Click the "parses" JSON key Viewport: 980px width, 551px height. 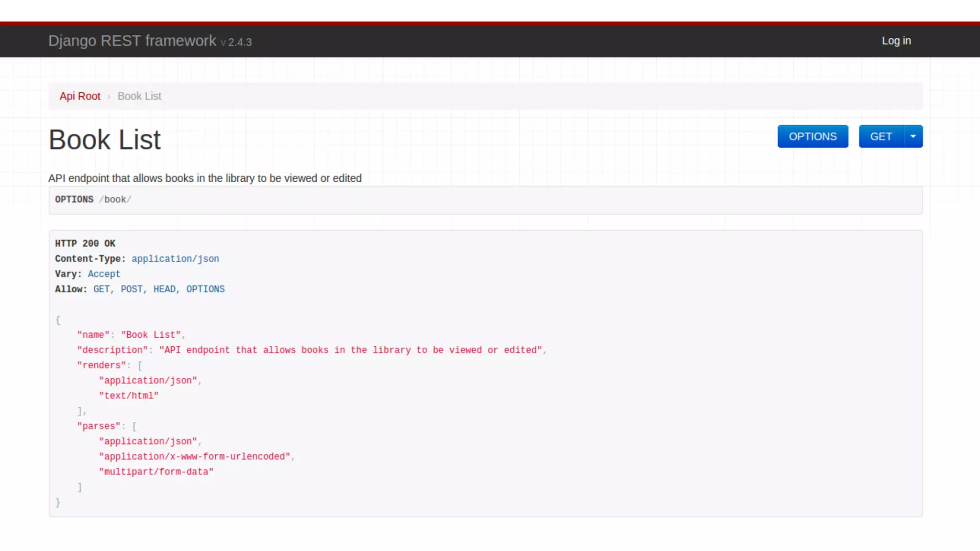[99, 426]
